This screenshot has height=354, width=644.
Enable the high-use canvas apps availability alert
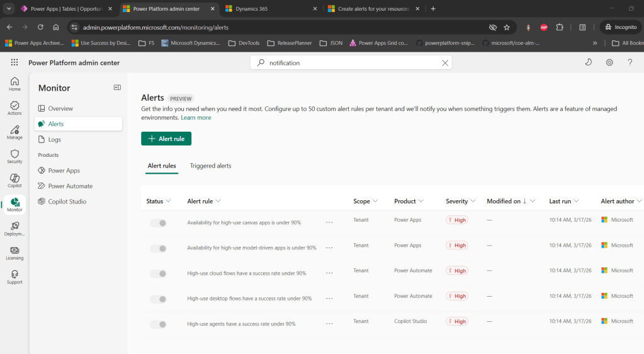(158, 223)
